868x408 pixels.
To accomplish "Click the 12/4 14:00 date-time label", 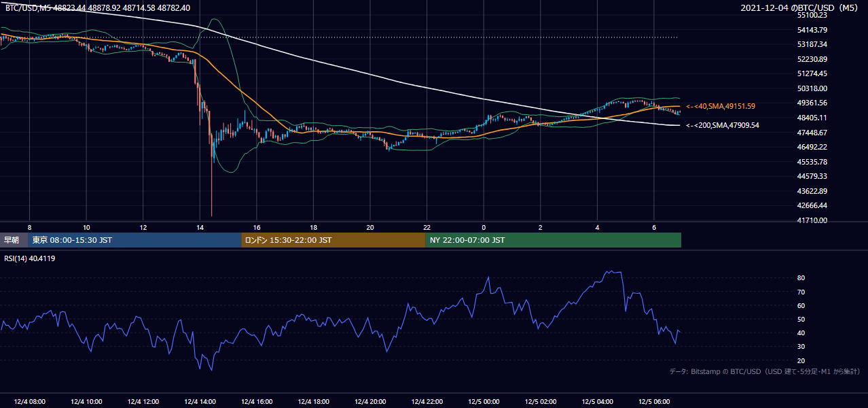I will (200, 402).
